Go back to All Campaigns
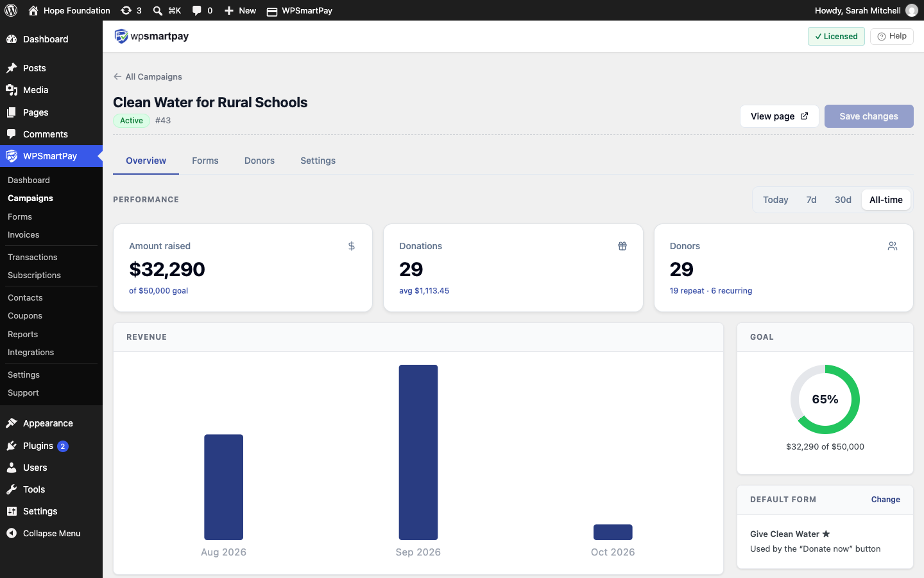Screen dimensions: 924x578 tap(148, 76)
